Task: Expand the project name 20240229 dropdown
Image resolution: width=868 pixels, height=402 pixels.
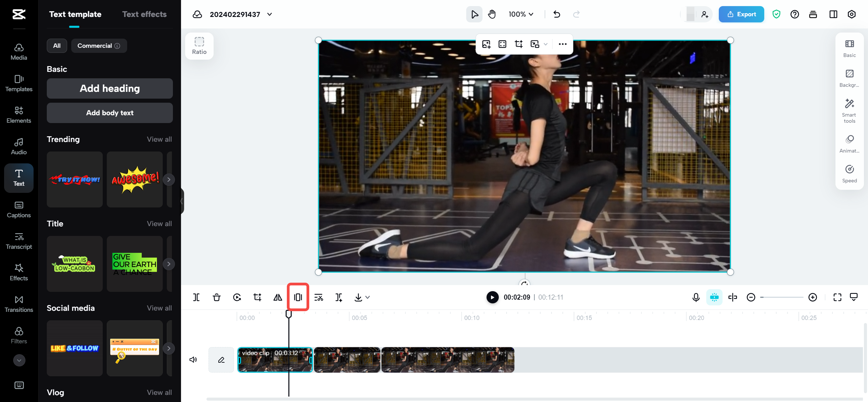Action: coord(269,14)
